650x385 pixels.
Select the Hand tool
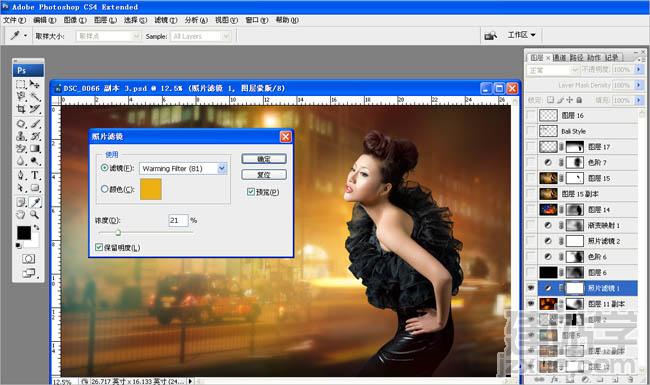[21, 215]
